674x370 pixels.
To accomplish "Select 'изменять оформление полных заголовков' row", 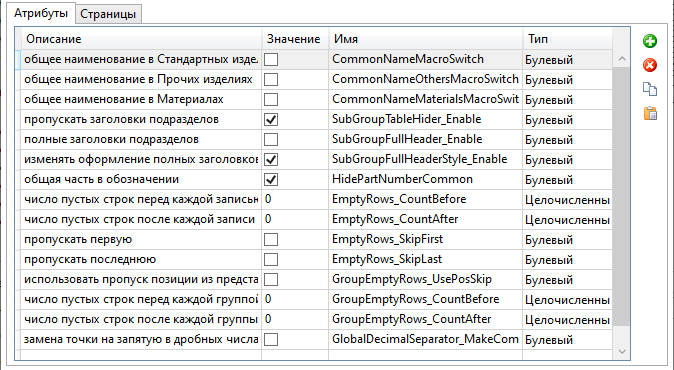I will pos(141,159).
